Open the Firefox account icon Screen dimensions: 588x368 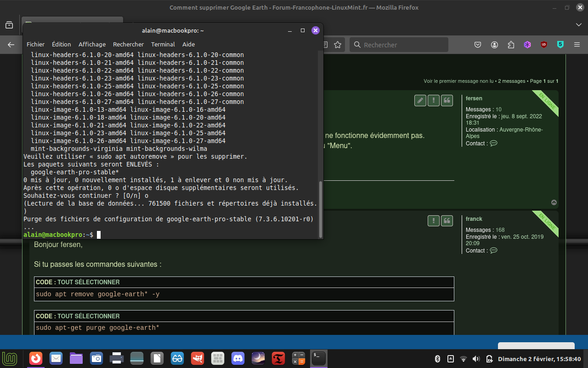(x=494, y=45)
